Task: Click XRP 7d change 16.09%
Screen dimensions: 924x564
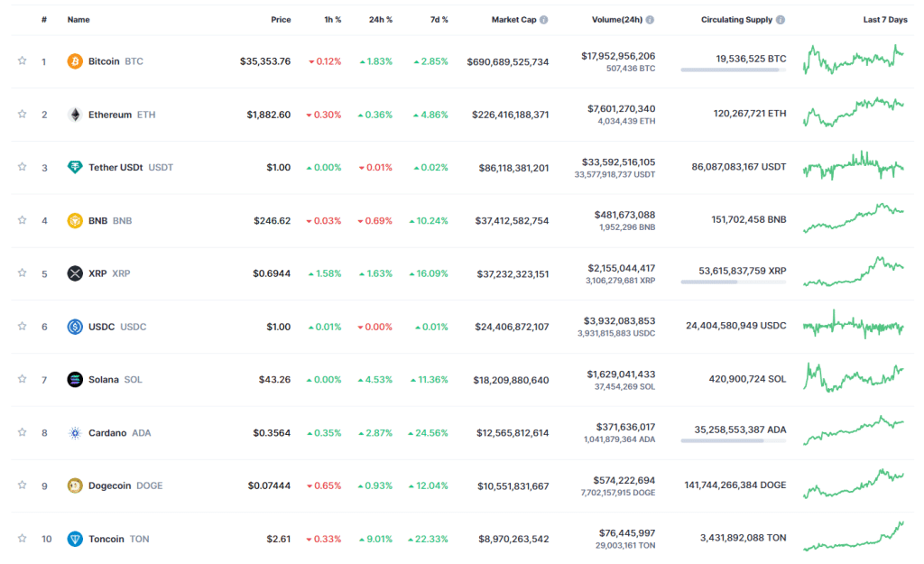Action: (x=429, y=273)
